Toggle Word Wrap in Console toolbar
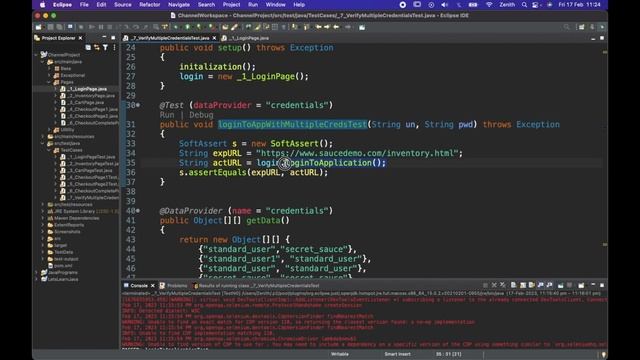The width and height of the screenshot is (640, 360). point(531,285)
